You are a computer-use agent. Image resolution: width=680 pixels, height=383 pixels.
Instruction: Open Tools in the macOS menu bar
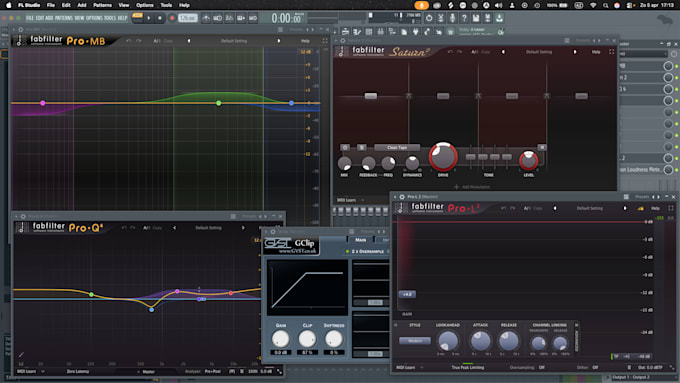pyautogui.click(x=166, y=5)
